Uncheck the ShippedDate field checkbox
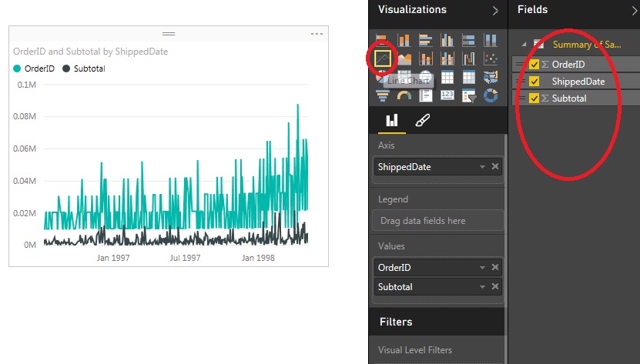 tap(534, 82)
